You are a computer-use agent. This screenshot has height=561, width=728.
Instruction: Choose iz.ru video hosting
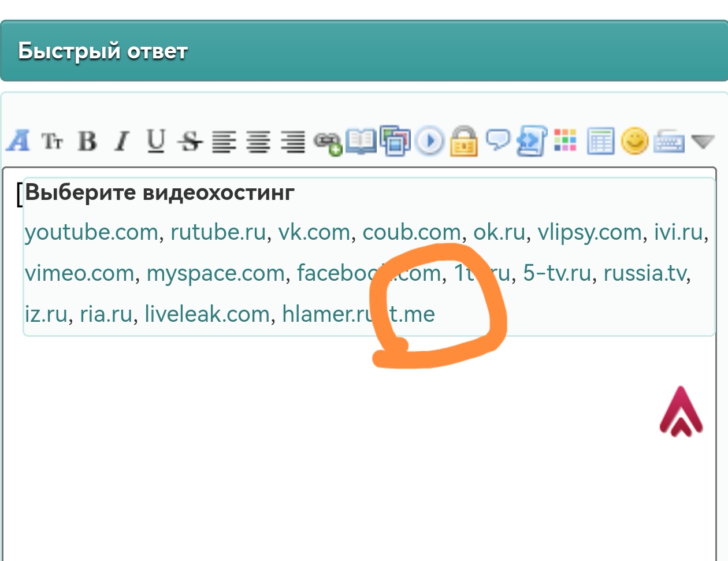[46, 314]
